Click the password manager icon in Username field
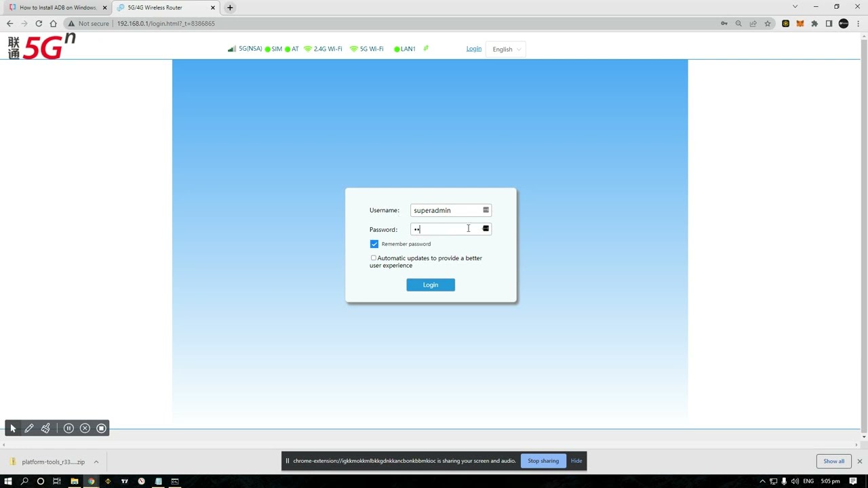The width and height of the screenshot is (868, 488). [486, 210]
